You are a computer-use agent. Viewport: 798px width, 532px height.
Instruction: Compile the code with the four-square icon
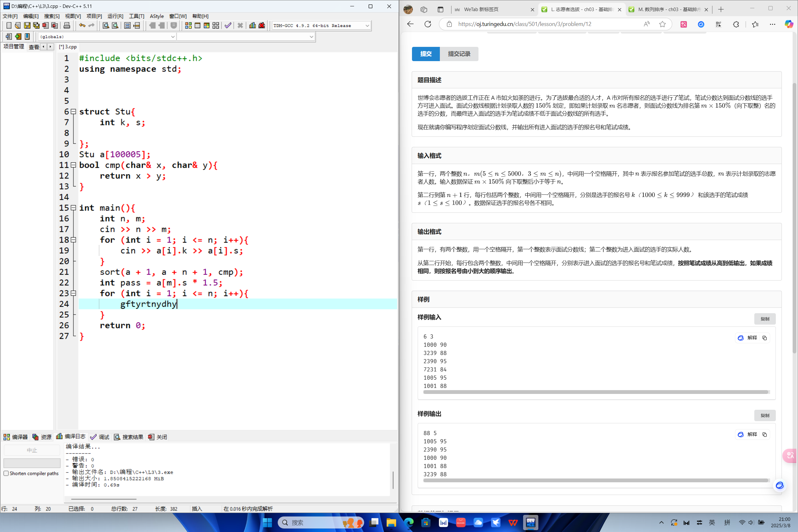click(188, 25)
